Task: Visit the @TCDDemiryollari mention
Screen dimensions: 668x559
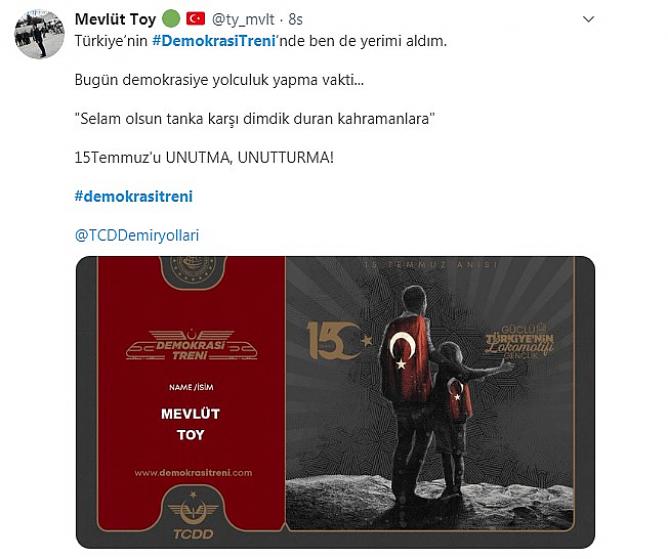Action: [137, 235]
